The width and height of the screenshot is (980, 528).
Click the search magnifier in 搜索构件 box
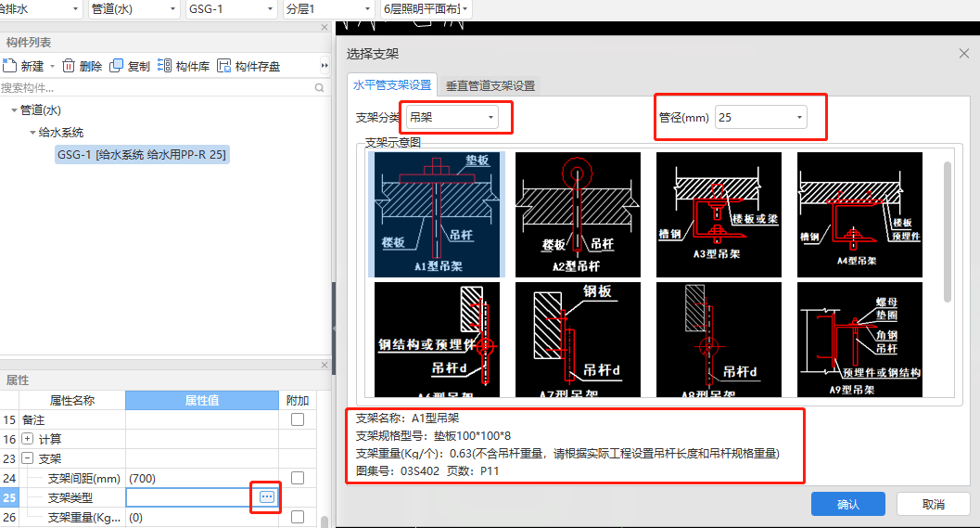pos(319,87)
